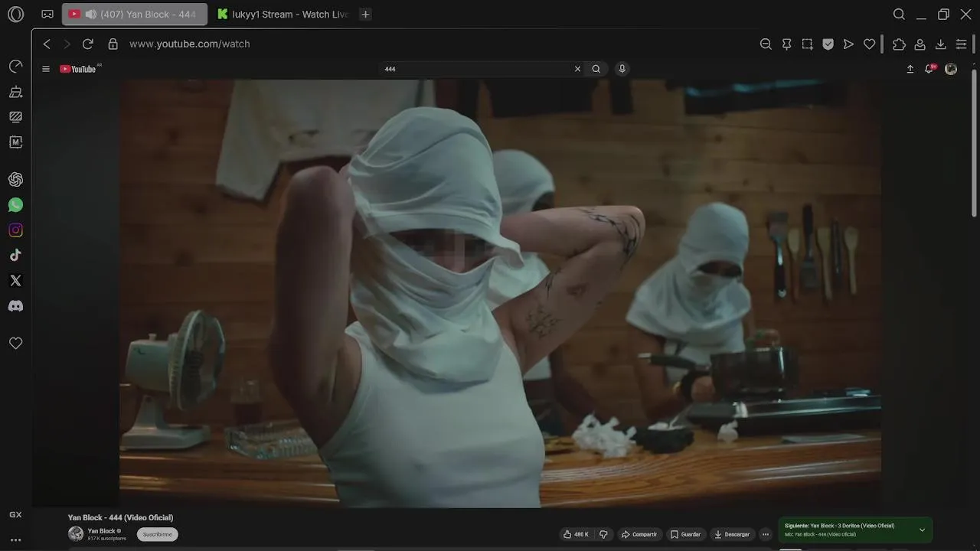
Task: View site security lock information
Action: pyautogui.click(x=113, y=44)
